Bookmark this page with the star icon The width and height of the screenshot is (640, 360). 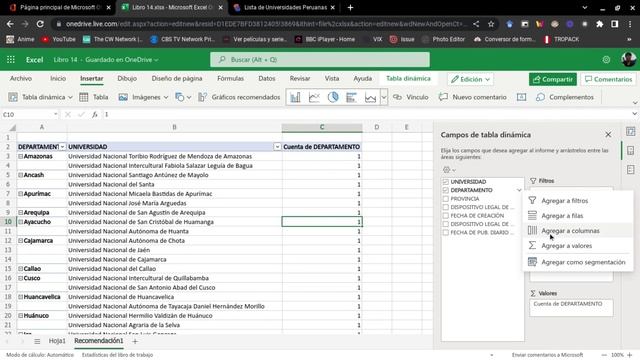(491, 24)
